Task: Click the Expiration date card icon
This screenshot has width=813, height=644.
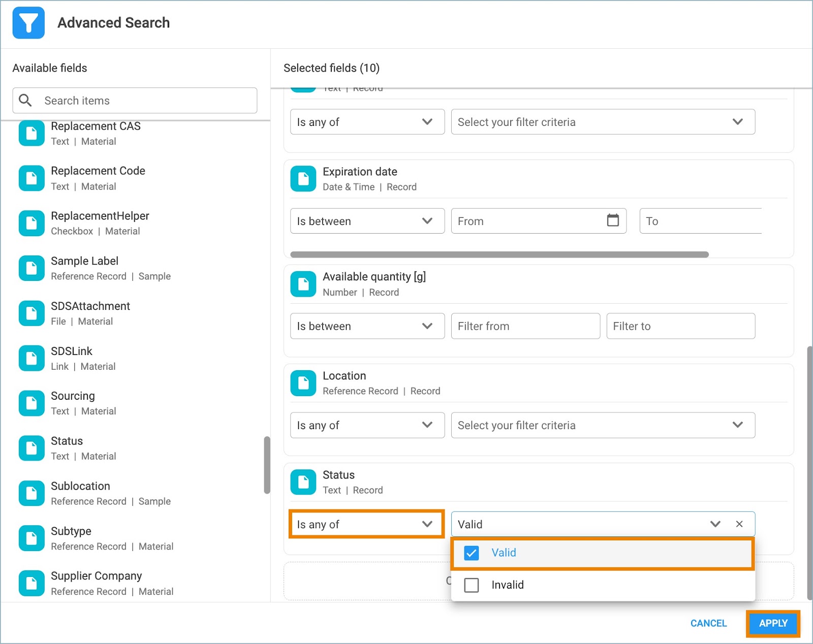Action: pyautogui.click(x=303, y=179)
